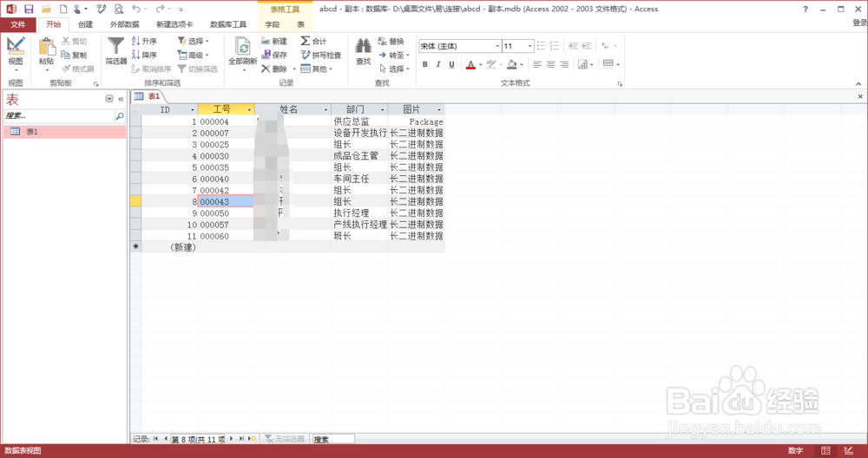
Task: Click the Open folder icon in quick access toolbar
Action: coord(46,9)
